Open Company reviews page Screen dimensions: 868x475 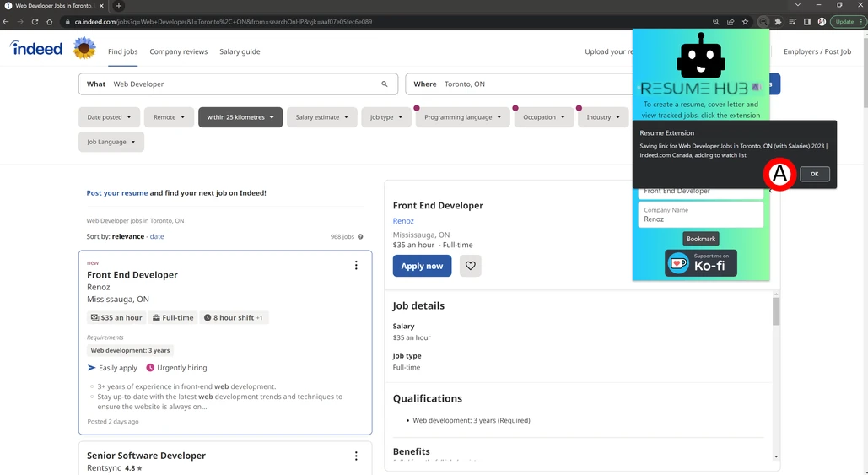[178, 51]
